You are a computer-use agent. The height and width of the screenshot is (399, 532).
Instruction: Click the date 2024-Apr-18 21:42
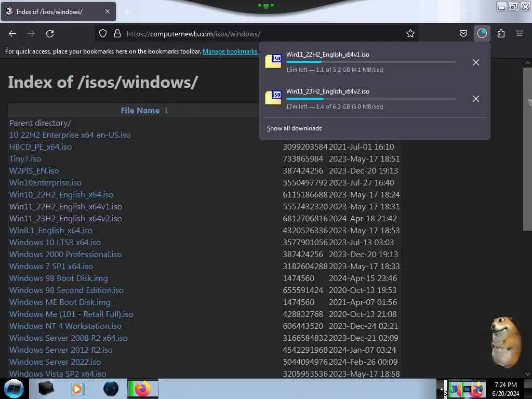(x=363, y=219)
